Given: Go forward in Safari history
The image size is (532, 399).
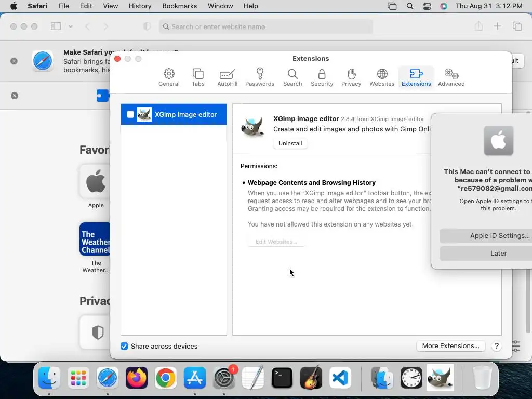Looking at the screenshot, I should (x=106, y=26).
